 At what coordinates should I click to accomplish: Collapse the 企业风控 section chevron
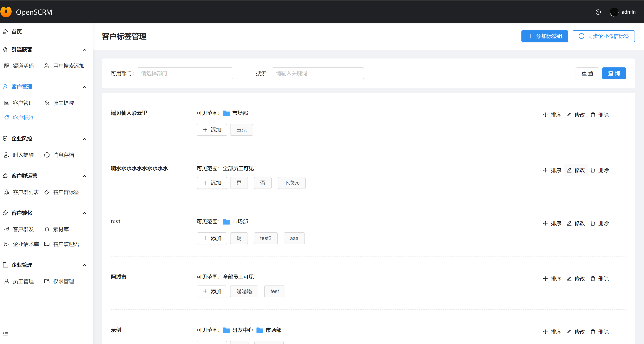click(x=85, y=139)
